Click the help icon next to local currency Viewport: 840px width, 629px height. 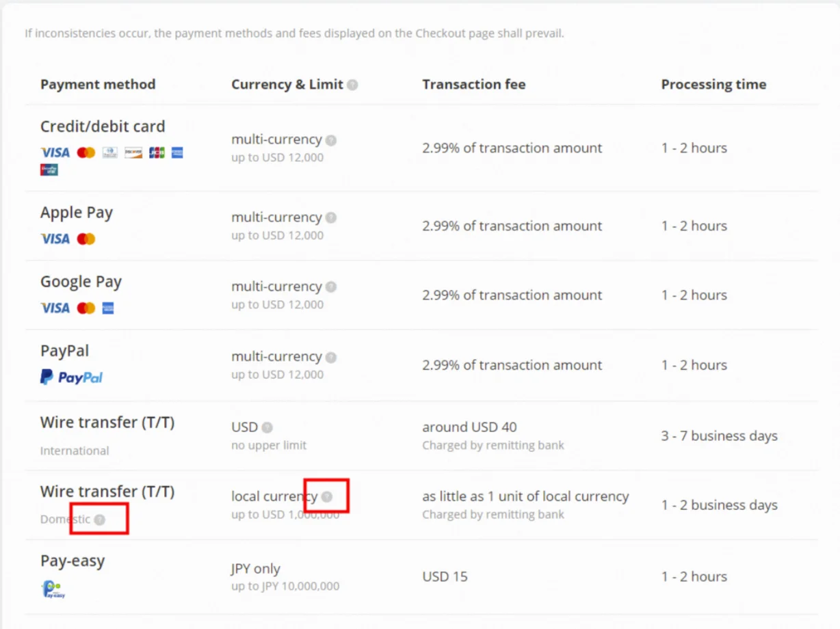[x=327, y=497]
